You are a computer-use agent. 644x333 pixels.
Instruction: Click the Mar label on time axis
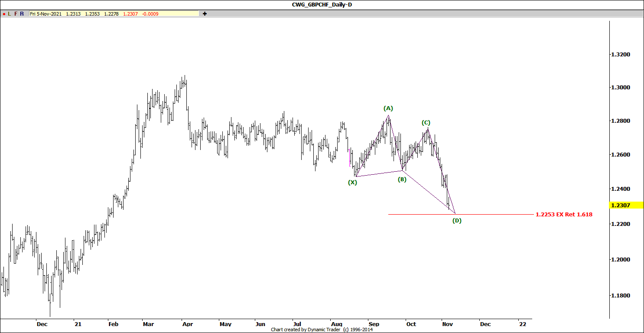(148, 324)
